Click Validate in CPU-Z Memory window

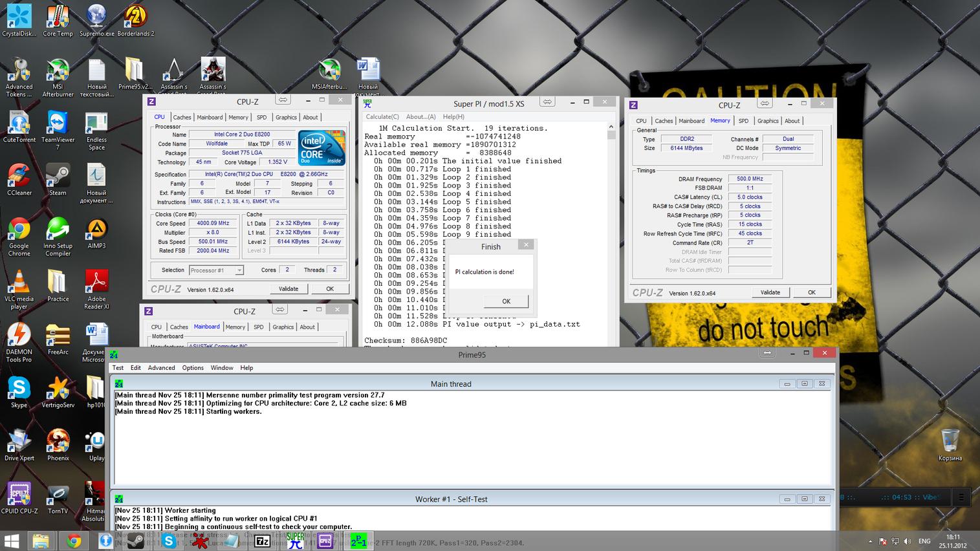tap(770, 292)
